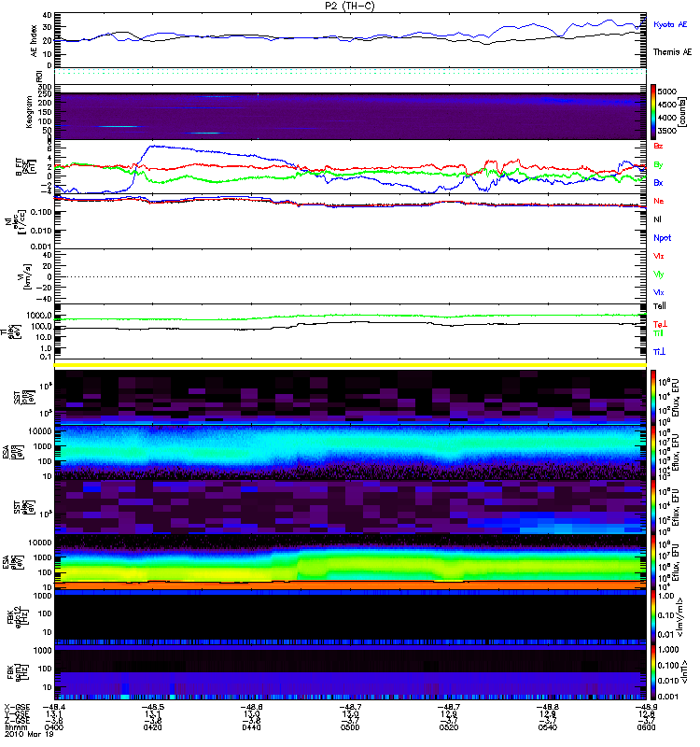Click the red Ne legend label

658,201
